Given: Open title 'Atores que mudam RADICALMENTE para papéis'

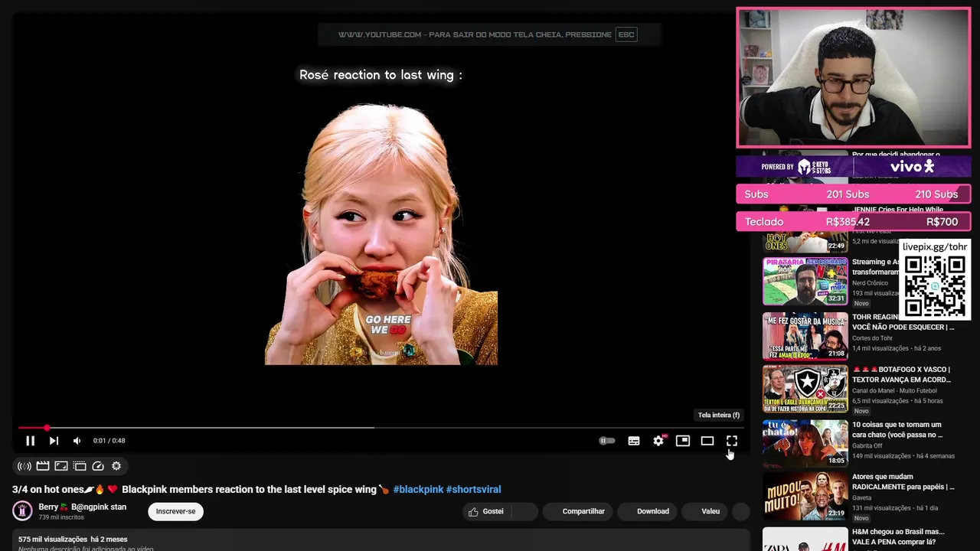Looking at the screenshot, I should click(903, 481).
